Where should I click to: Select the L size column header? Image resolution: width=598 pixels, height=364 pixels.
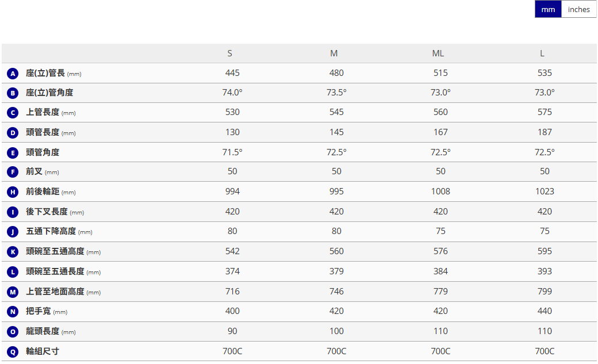coord(542,53)
